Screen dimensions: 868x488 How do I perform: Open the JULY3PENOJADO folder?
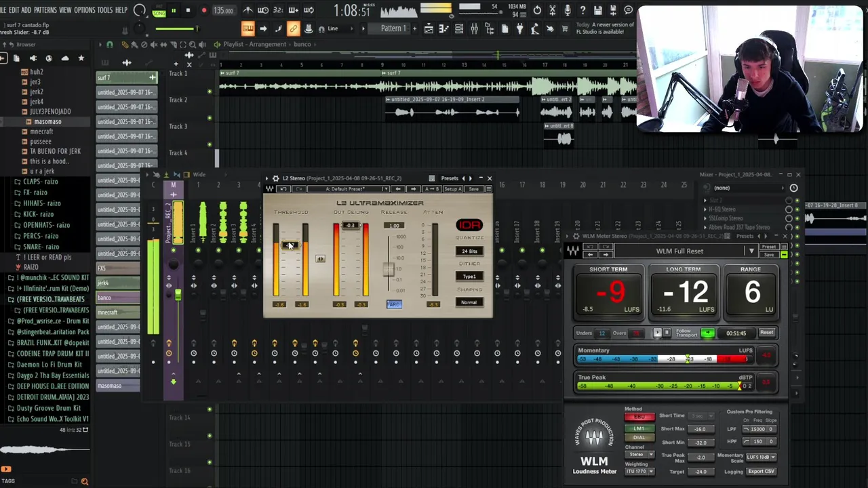pyautogui.click(x=50, y=111)
